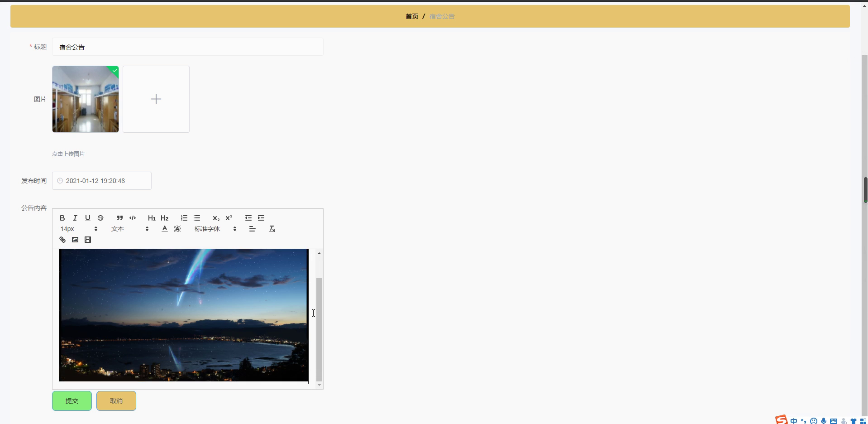
Task: Create a bulleted list
Action: [197, 218]
